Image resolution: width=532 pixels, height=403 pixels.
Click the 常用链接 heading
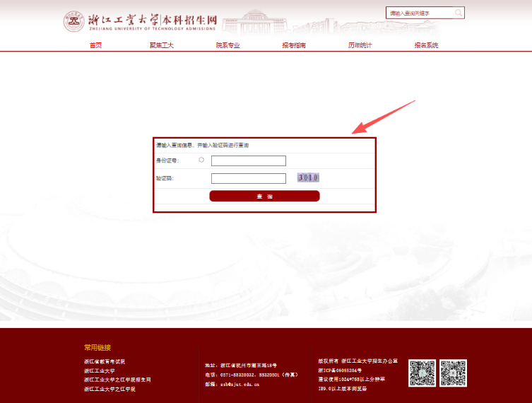(97, 347)
